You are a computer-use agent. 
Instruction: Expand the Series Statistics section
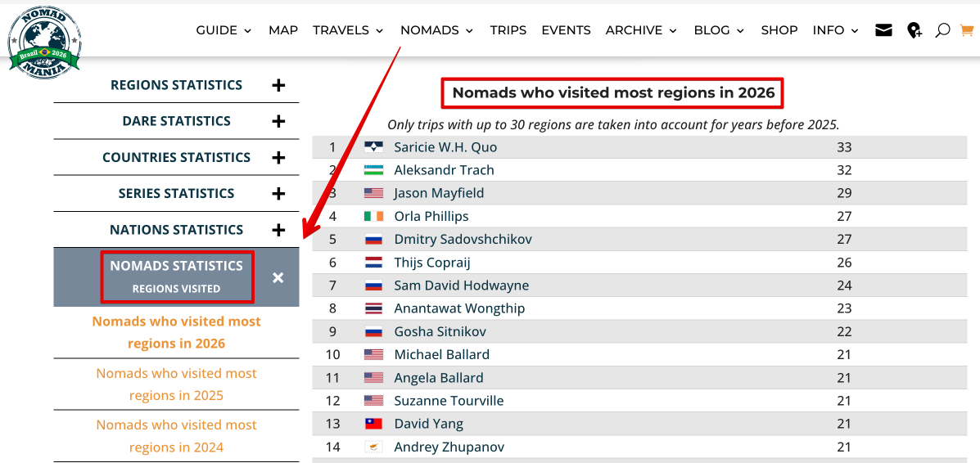[x=278, y=194]
